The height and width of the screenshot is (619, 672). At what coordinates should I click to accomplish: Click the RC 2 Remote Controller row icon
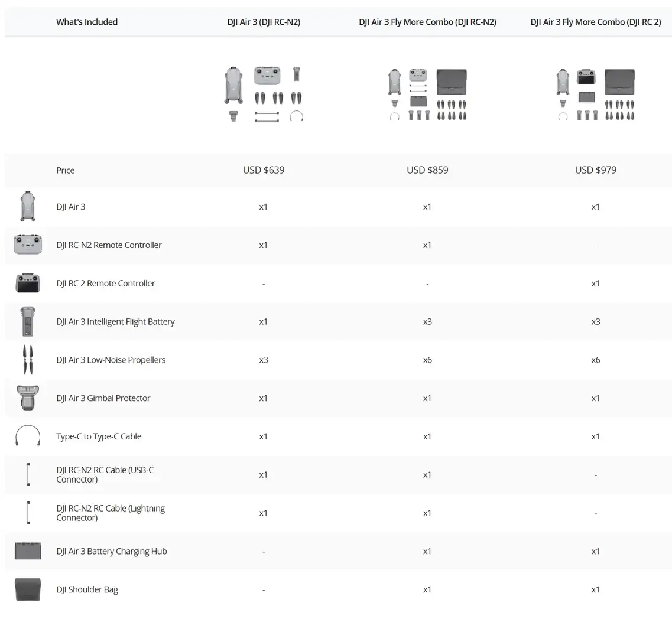28,283
